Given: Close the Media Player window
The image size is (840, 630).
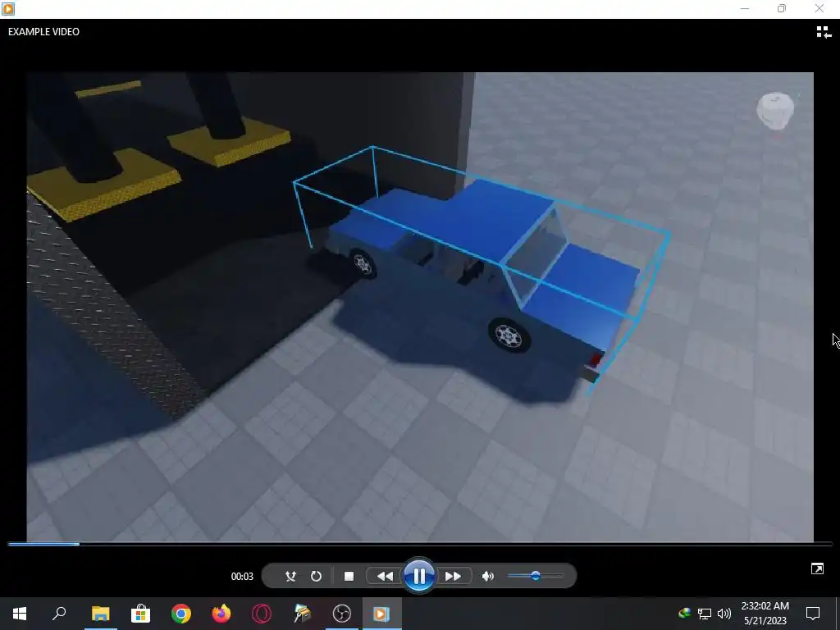Looking at the screenshot, I should click(x=819, y=8).
